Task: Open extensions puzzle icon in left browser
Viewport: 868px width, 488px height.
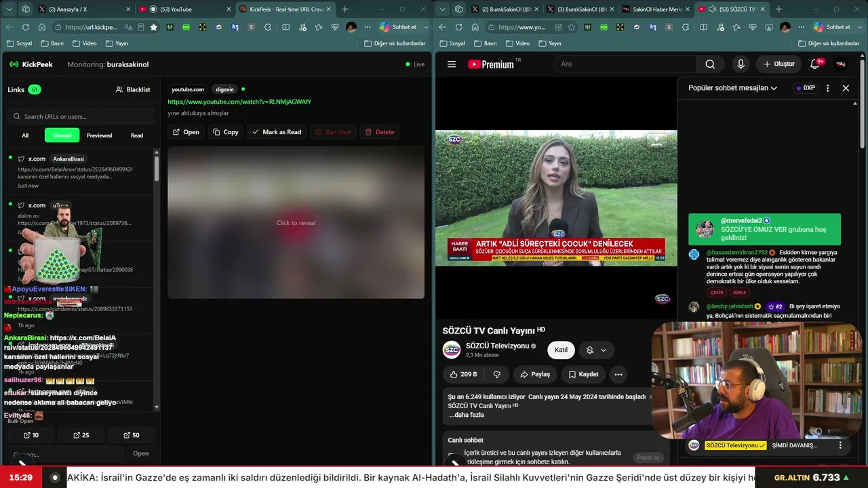Action: click(268, 27)
